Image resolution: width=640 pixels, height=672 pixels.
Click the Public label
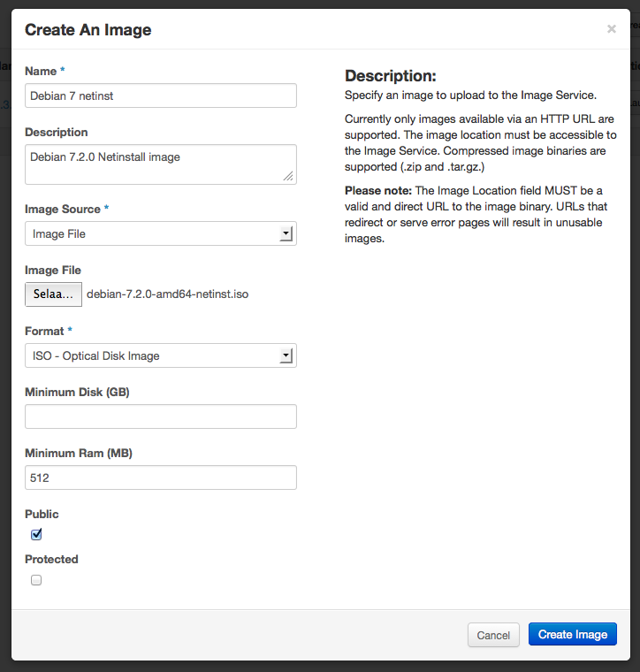click(x=42, y=515)
